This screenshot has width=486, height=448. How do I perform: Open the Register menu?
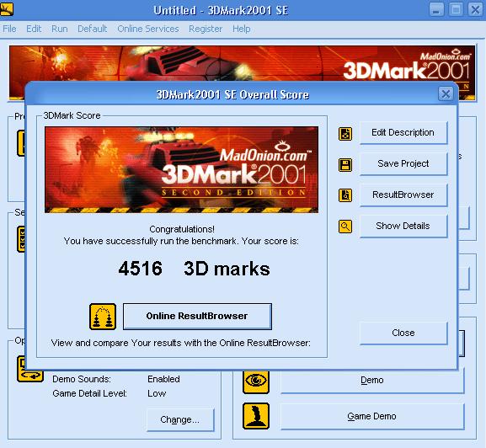(206, 29)
